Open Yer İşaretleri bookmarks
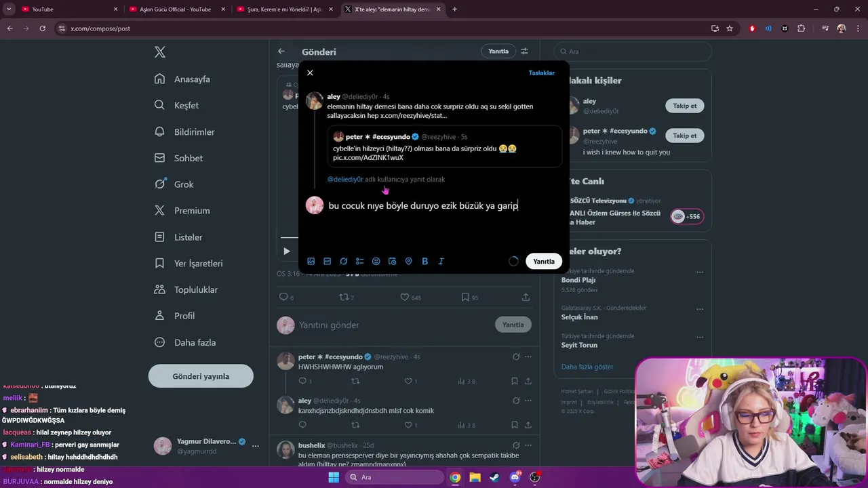Image resolution: width=868 pixels, height=488 pixels. 189,263
